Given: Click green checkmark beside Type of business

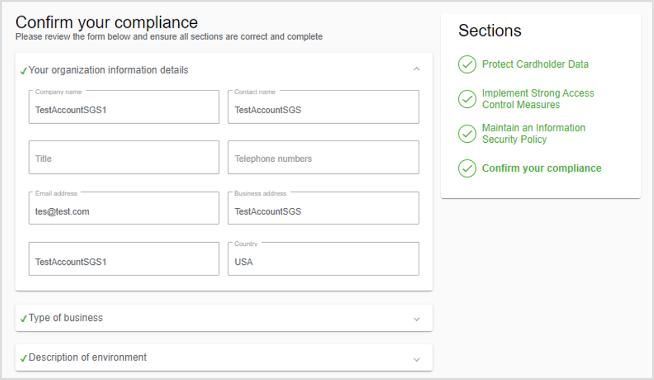Looking at the screenshot, I should click(x=23, y=319).
